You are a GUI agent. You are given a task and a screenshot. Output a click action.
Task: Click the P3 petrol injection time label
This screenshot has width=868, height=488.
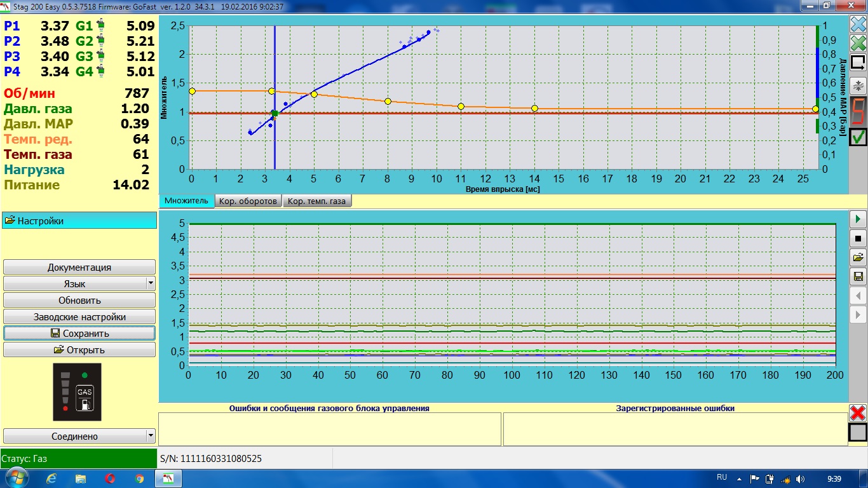(x=12, y=57)
